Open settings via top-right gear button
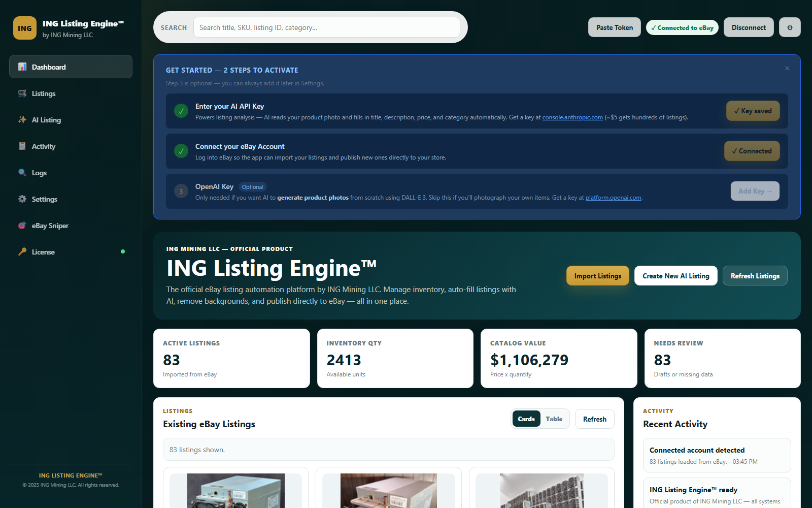Viewport: 812px width, 508px height. pos(790,27)
